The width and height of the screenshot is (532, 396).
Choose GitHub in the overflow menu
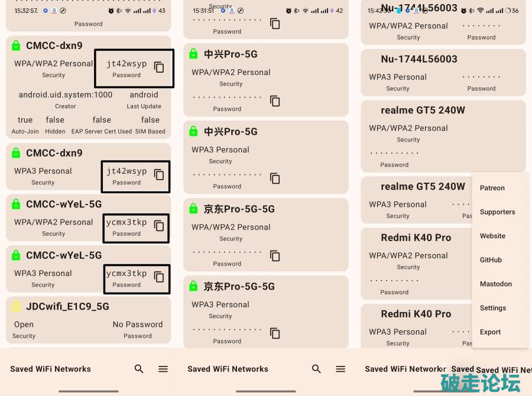point(491,260)
